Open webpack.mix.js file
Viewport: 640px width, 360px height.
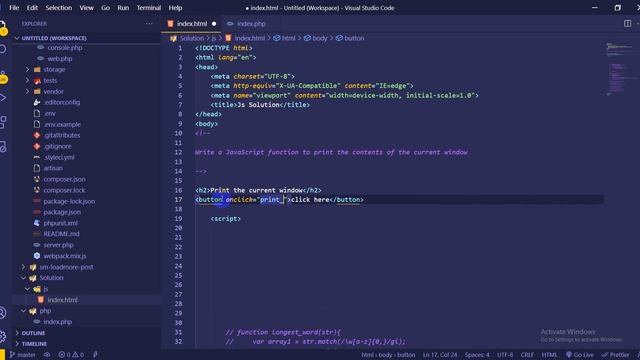[64, 256]
